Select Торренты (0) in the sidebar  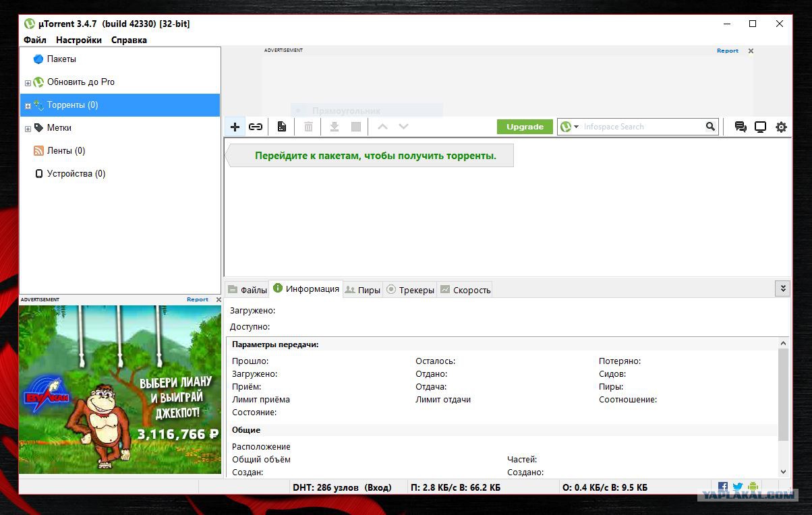[x=120, y=105]
